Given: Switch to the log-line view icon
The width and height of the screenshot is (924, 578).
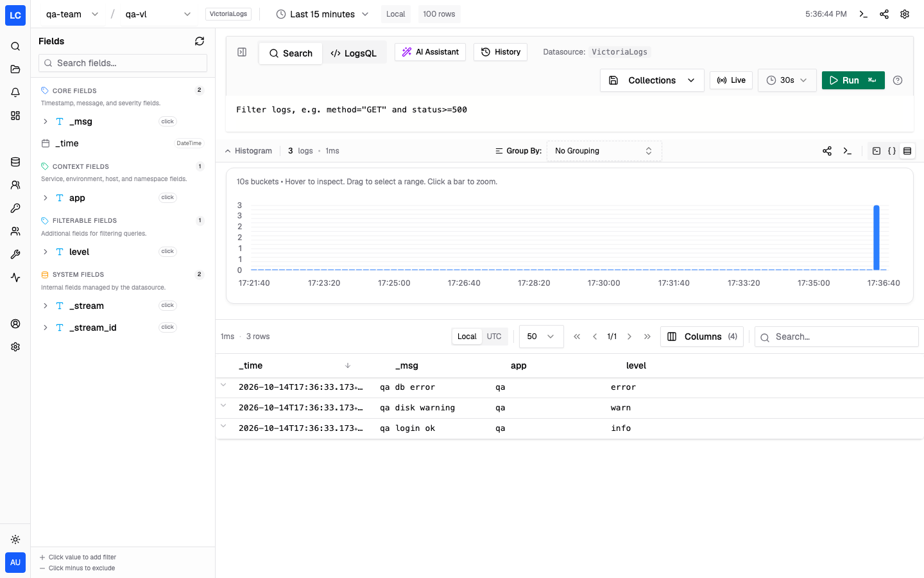Looking at the screenshot, I should [877, 151].
